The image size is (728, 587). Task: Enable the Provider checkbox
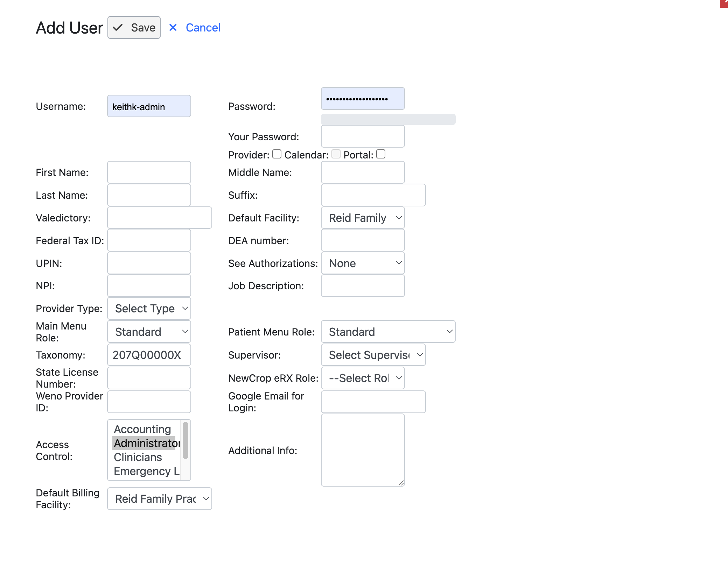pos(277,154)
